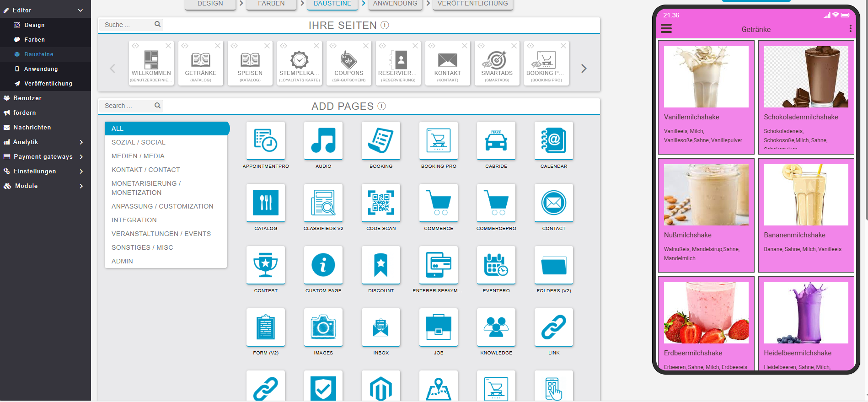Filter by SOZIAL / SOCIAL category
The width and height of the screenshot is (868, 402).
[139, 142]
